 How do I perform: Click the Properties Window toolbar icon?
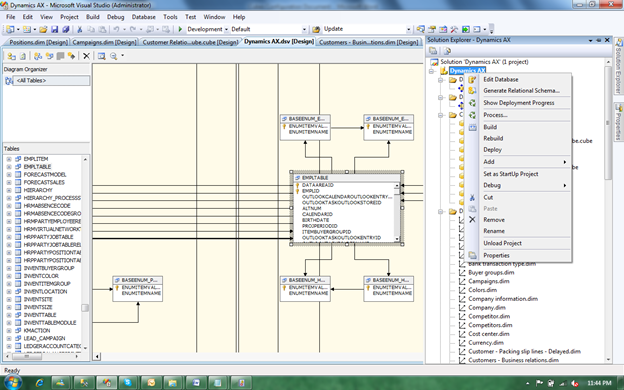tap(432, 29)
